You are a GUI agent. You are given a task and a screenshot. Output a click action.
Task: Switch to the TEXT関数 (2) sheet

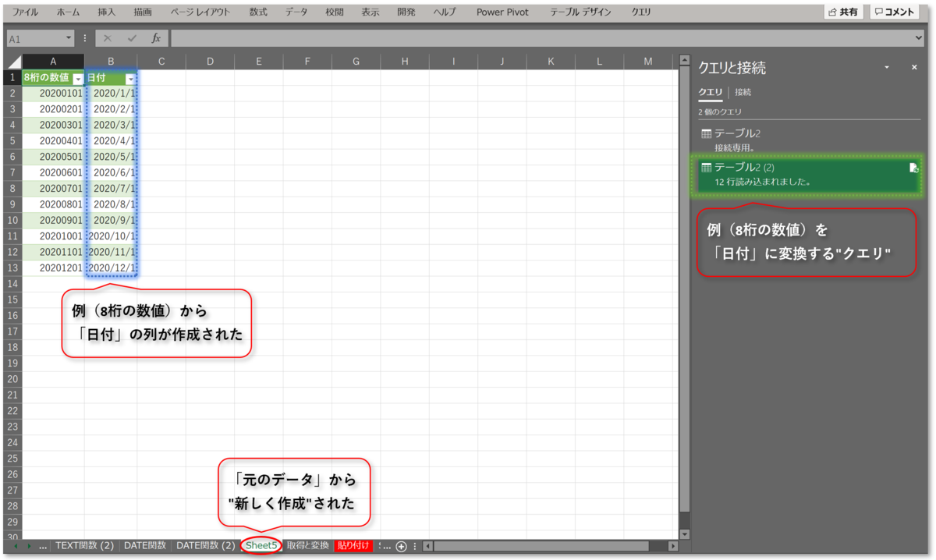tap(84, 546)
